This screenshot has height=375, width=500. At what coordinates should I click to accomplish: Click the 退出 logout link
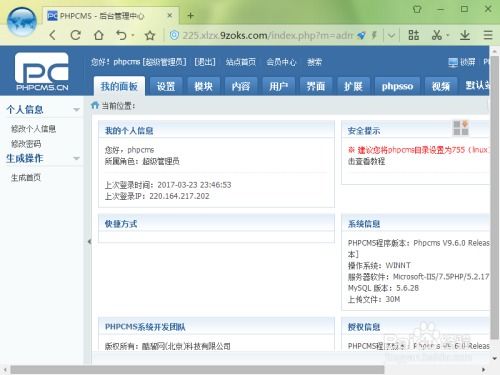point(205,62)
